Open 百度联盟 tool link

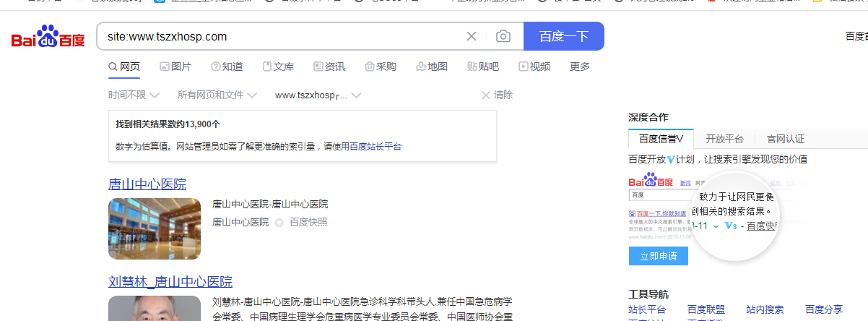point(706,309)
